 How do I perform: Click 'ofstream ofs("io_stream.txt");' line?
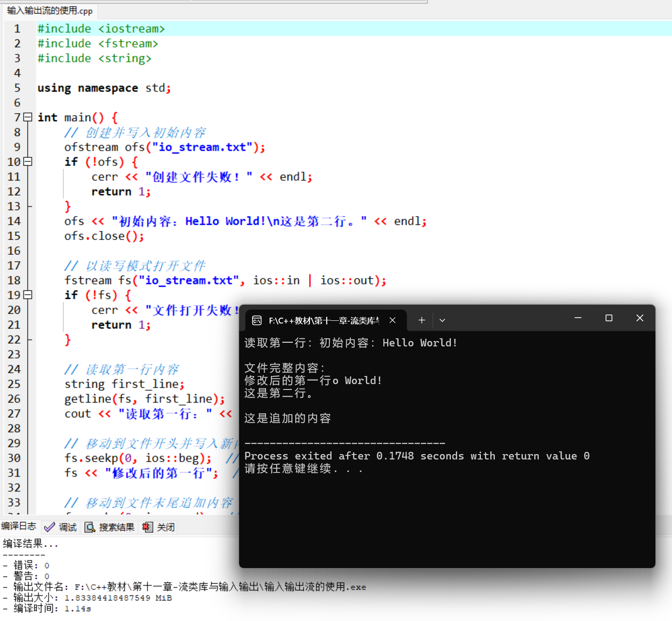tap(165, 147)
